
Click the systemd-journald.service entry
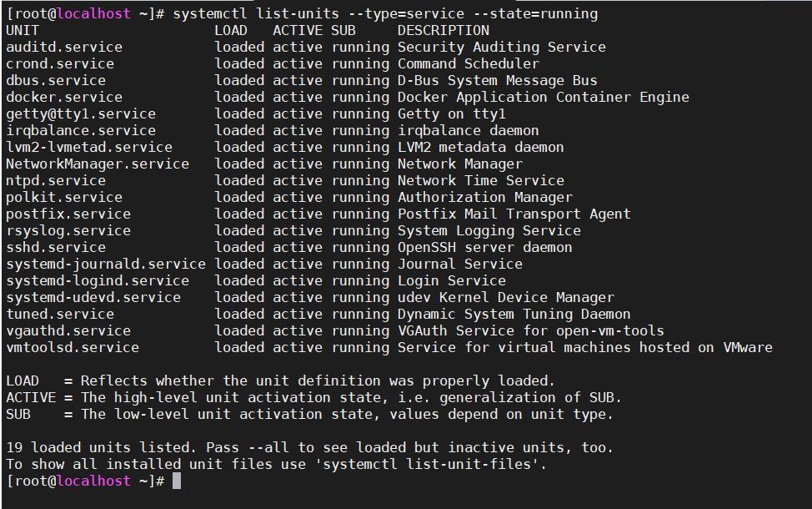[106, 264]
